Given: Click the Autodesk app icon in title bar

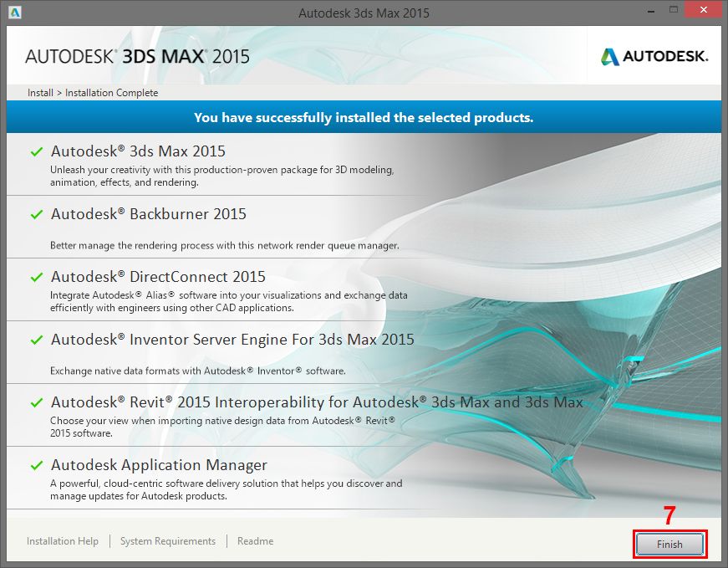Looking at the screenshot, I should point(15,12).
